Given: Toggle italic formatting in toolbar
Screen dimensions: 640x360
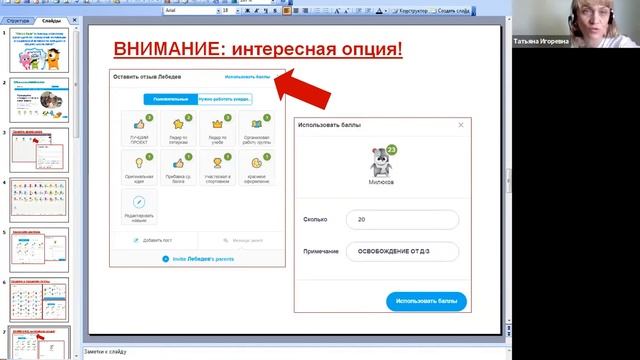Looking at the screenshot, I should (x=257, y=11).
